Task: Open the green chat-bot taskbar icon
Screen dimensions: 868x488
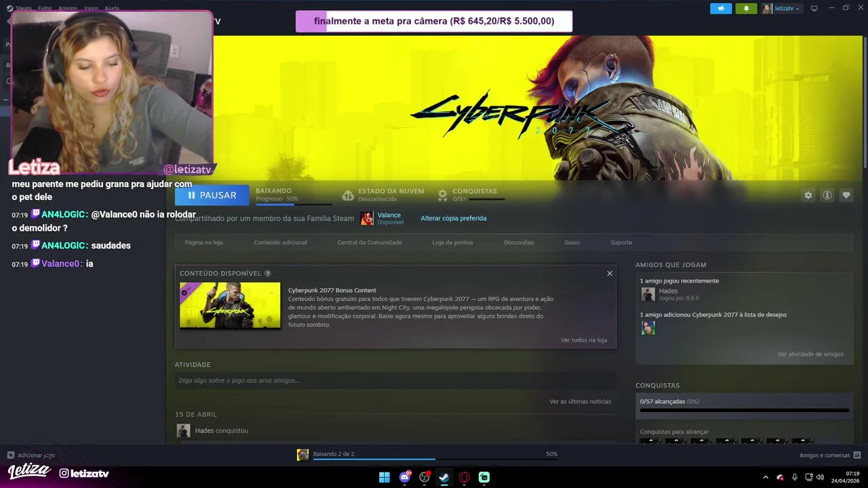Action: tap(484, 477)
